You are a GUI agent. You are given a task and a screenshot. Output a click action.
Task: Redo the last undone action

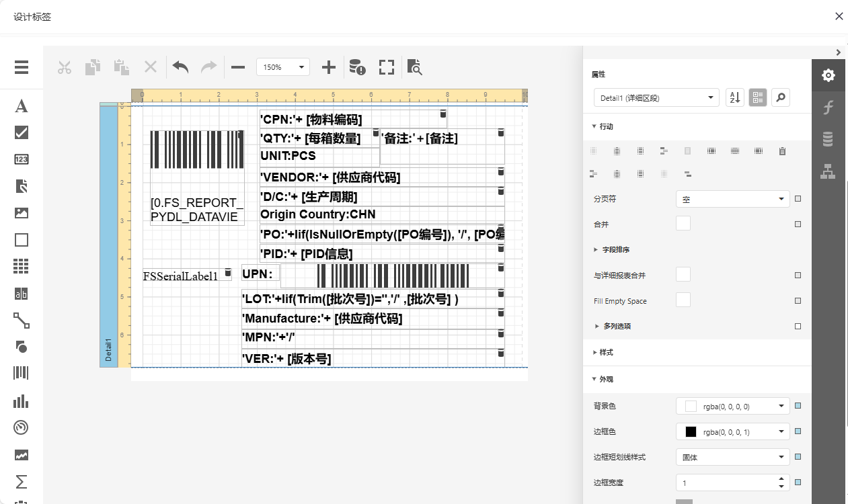(x=209, y=67)
